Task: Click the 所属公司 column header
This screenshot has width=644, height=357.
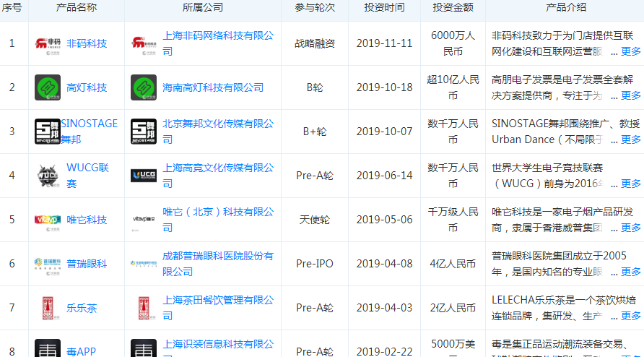Action: click(x=202, y=7)
